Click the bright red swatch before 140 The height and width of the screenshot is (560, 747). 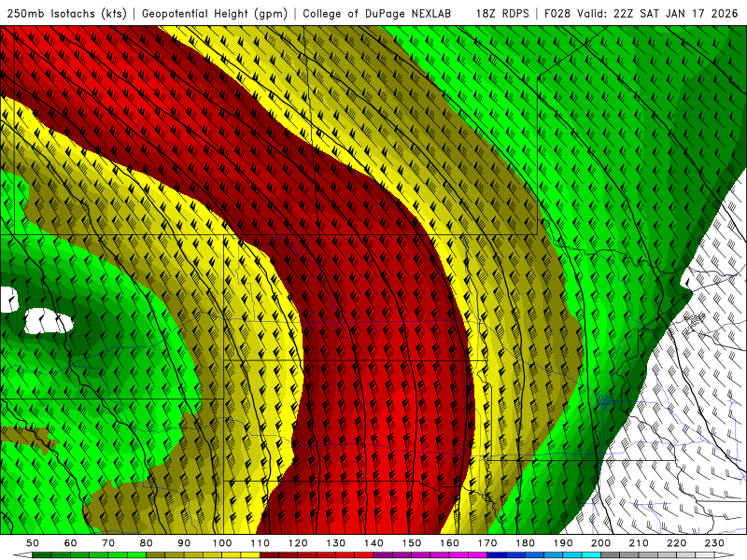364,555
